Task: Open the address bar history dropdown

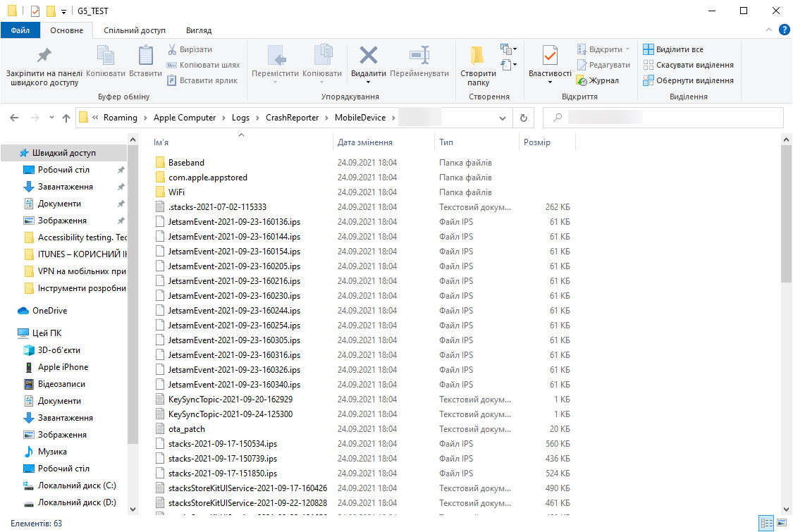Action: [x=502, y=118]
